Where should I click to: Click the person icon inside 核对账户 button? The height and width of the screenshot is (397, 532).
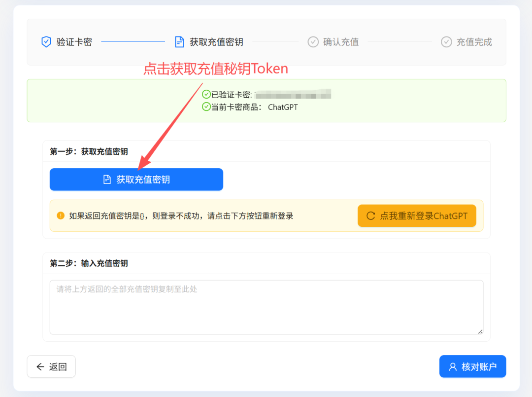click(x=453, y=366)
